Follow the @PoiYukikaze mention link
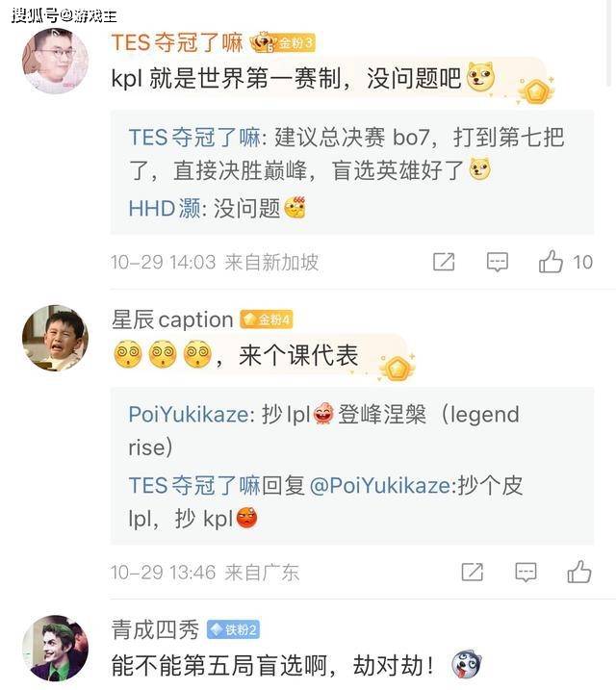This screenshot has width=616, height=690. point(379,486)
